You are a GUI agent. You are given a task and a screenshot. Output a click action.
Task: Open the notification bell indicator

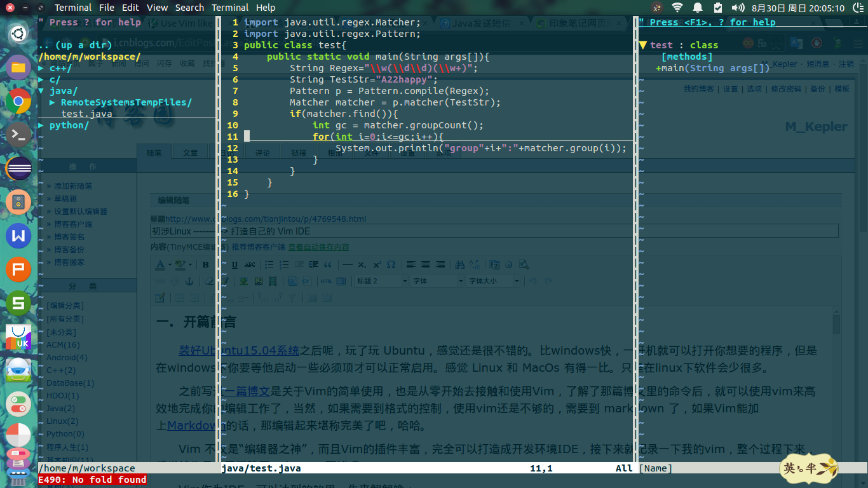698,8
